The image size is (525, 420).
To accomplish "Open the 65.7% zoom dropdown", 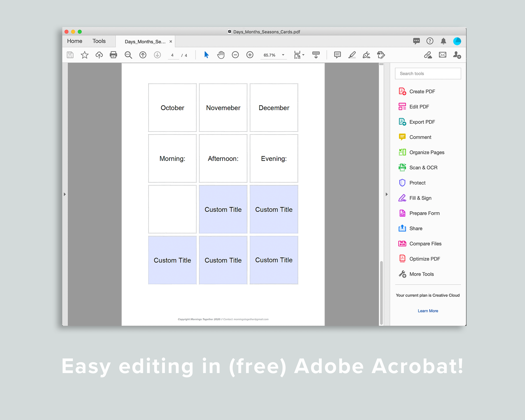I will click(x=283, y=55).
